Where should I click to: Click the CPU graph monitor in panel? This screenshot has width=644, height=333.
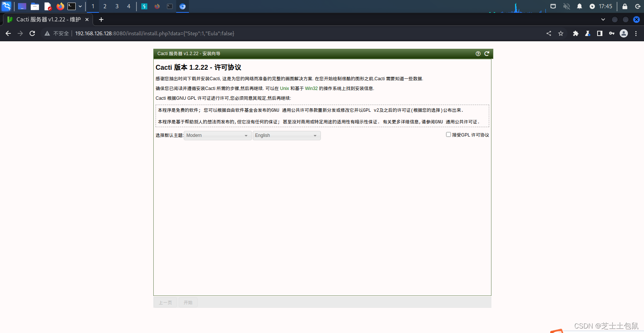517,7
